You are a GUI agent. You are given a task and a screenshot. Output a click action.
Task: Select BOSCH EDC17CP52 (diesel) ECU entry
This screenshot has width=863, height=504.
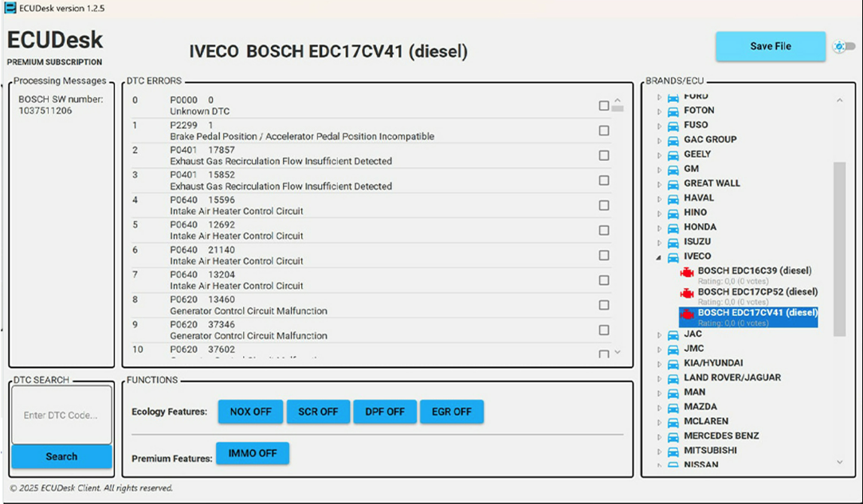pyautogui.click(x=758, y=291)
